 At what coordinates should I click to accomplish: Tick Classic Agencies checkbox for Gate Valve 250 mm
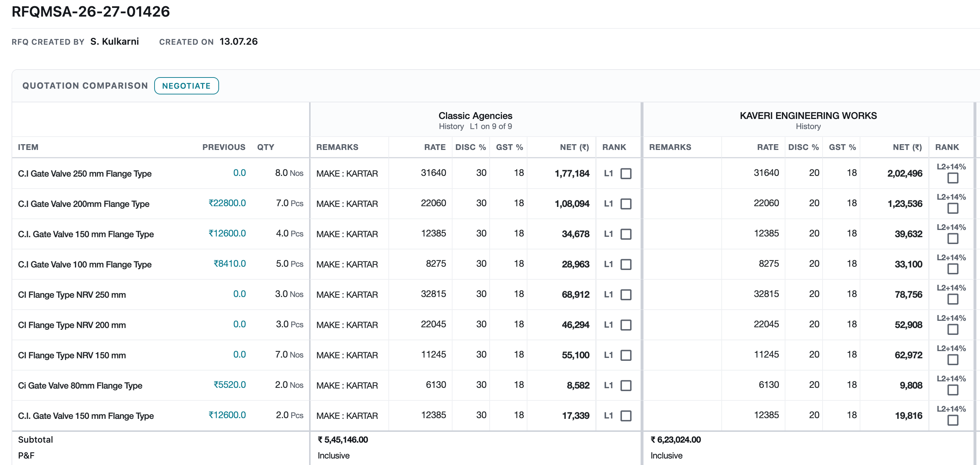[626, 173]
